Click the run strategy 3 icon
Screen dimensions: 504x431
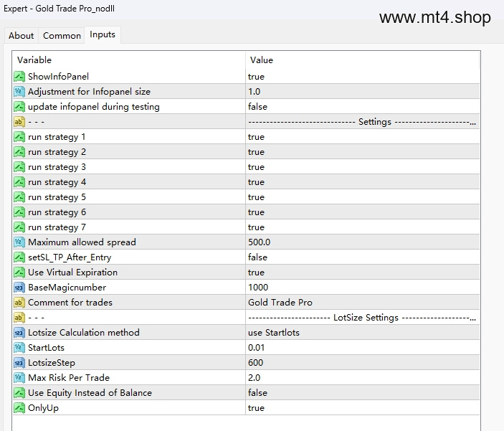click(19, 167)
